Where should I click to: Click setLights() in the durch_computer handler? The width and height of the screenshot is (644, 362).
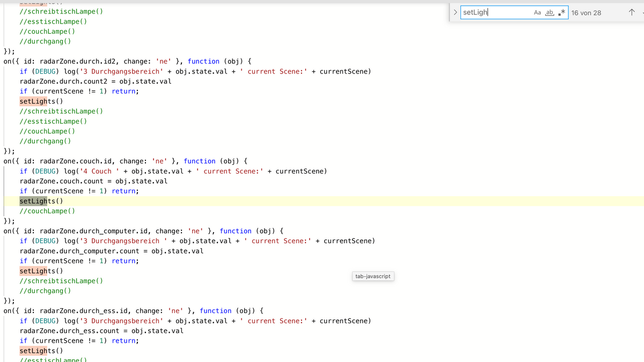(x=41, y=271)
